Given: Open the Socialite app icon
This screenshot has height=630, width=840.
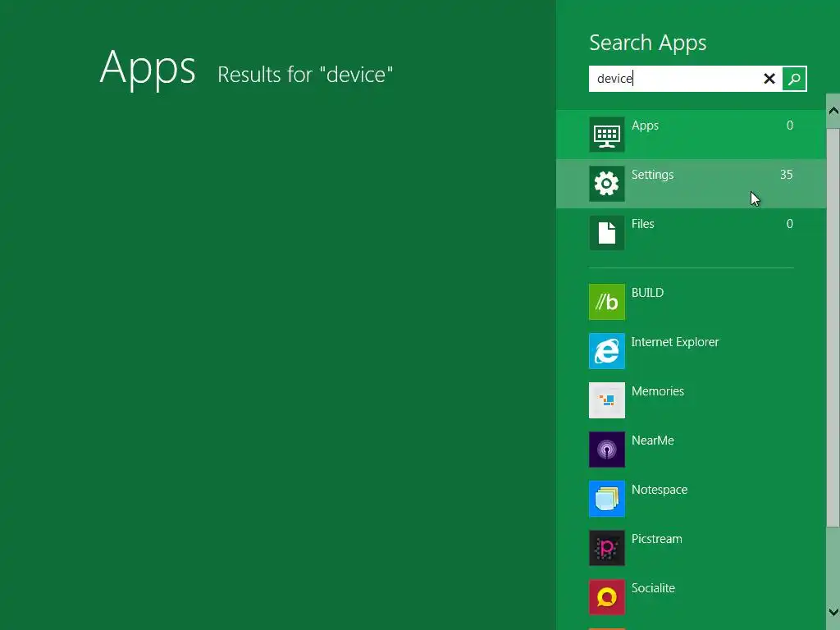Looking at the screenshot, I should [x=606, y=597].
